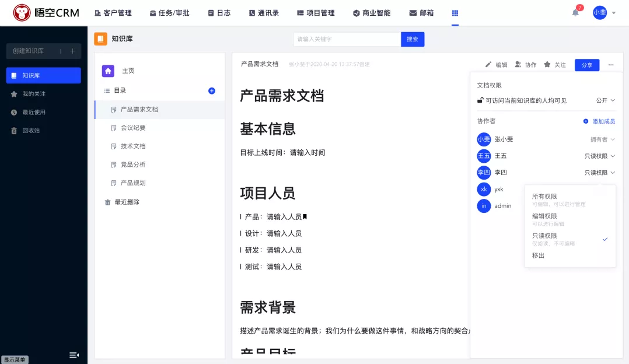This screenshot has height=364, width=629.
Task: Open 李四 只读权限 dropdown
Action: [x=600, y=173]
